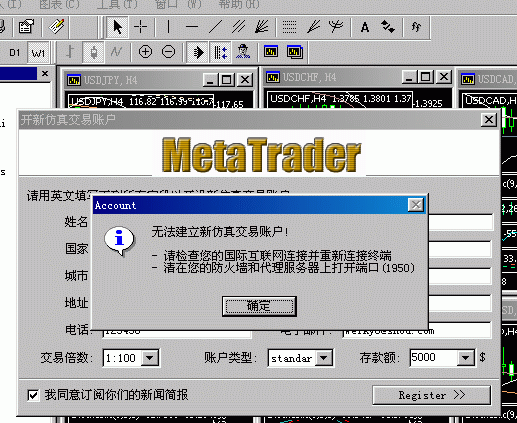The height and width of the screenshot is (423, 517).
Task: Maximize the USDJPY,H4 chart window
Action: [226, 80]
